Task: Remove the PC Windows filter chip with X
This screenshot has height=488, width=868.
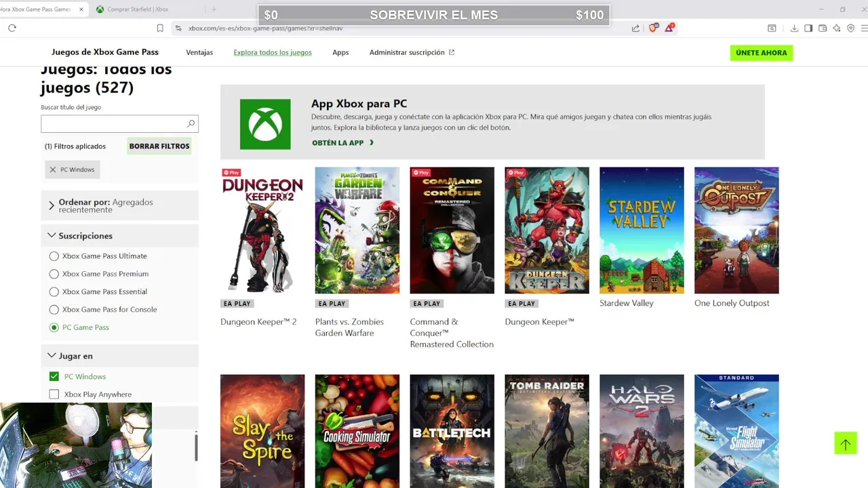Action: 53,169
